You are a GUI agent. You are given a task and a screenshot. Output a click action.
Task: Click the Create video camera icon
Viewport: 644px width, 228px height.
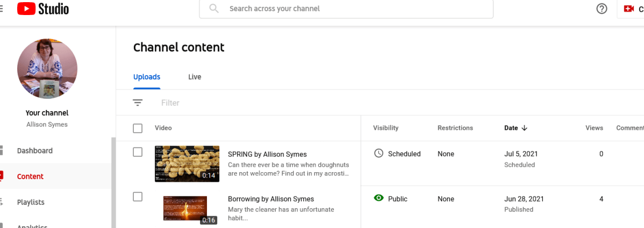(628, 9)
